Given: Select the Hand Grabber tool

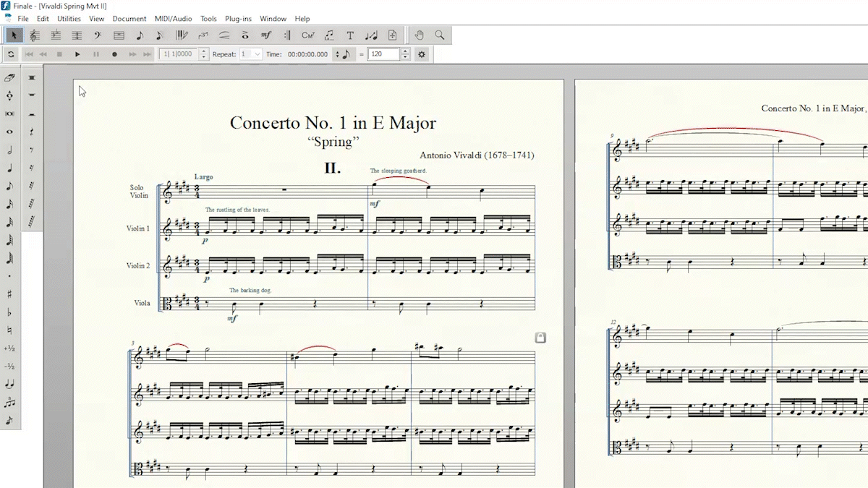Looking at the screenshot, I should pos(419,35).
